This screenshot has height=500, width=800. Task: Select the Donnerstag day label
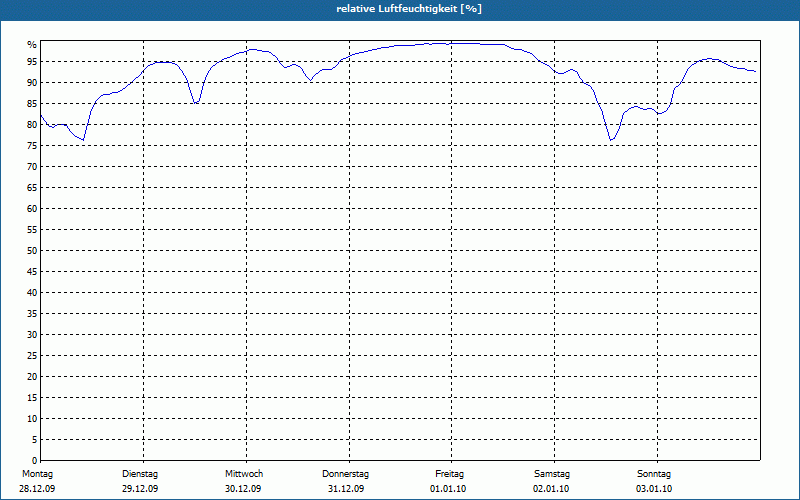click(x=345, y=474)
